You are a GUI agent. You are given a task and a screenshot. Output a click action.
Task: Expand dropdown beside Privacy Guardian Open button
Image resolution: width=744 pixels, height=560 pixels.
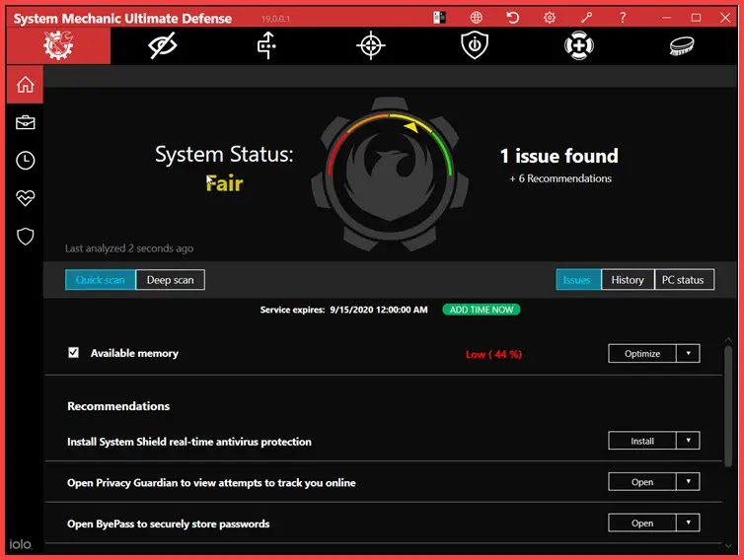click(688, 481)
